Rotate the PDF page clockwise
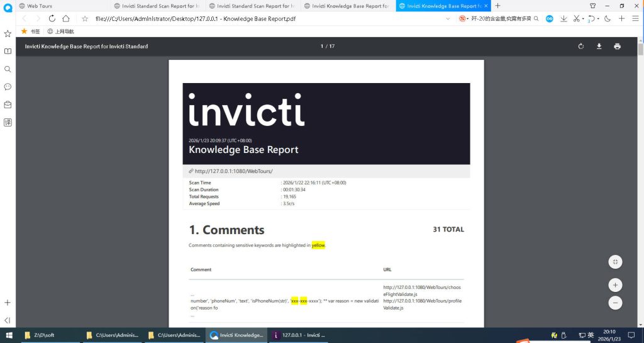Image resolution: width=644 pixels, height=343 pixels. point(581,46)
